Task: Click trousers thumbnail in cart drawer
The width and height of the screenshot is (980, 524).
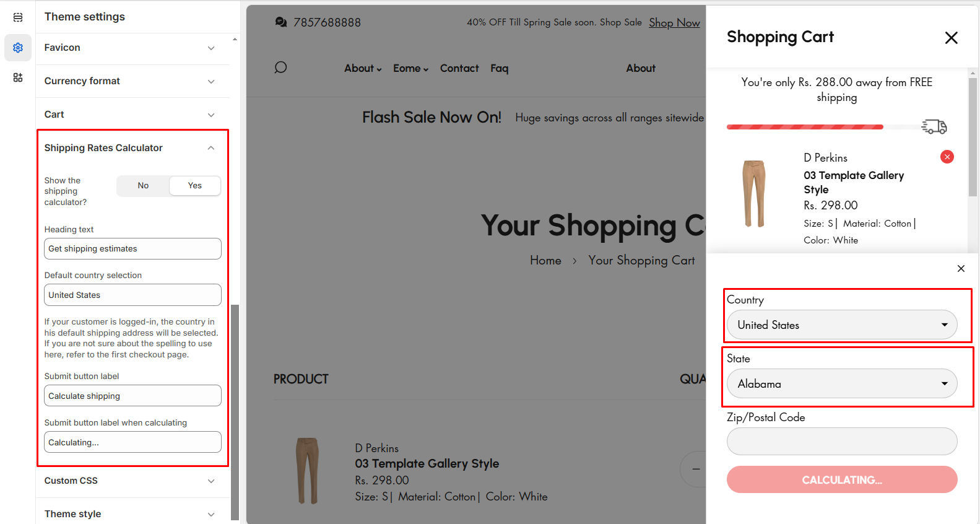Action: coord(754,193)
